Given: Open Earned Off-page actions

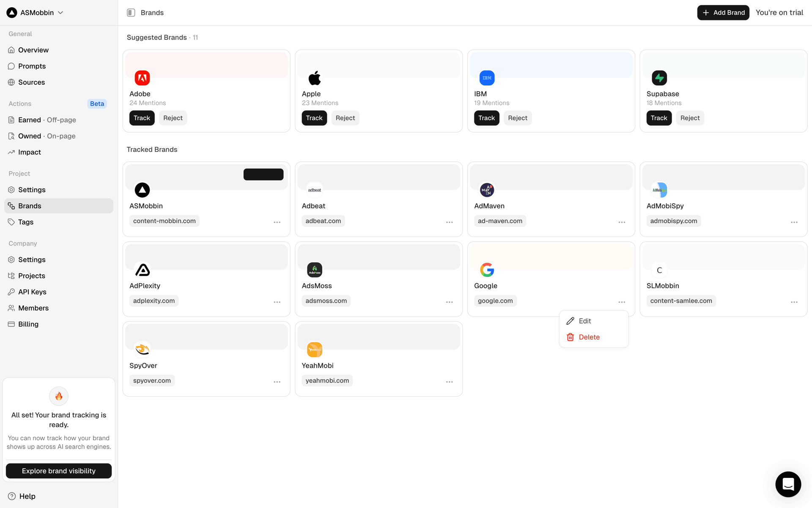Looking at the screenshot, I should point(59,120).
